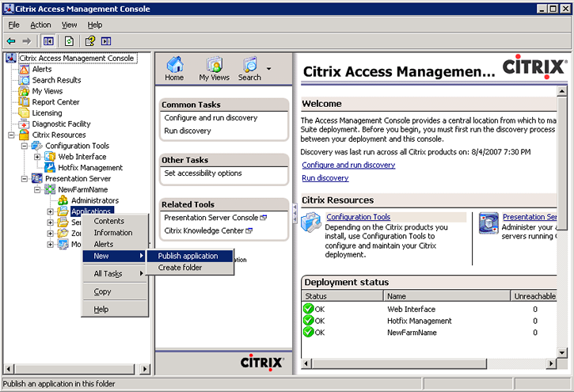Screen dimensions: 574x392
Task: Open the All Tasks submenu
Action: tap(115, 273)
